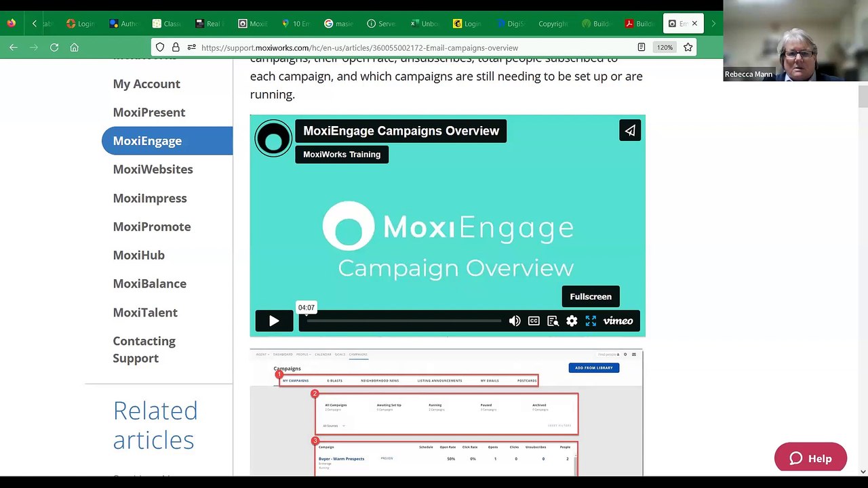Open the tracking protection shield icon
This screenshot has height=488, width=868.
point(160,47)
